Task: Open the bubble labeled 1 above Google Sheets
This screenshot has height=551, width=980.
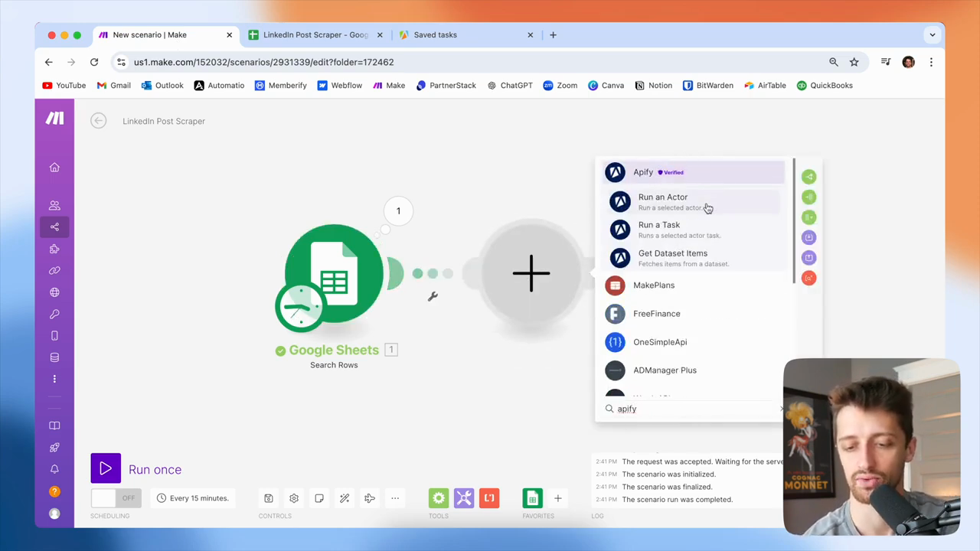Action: pos(398,211)
